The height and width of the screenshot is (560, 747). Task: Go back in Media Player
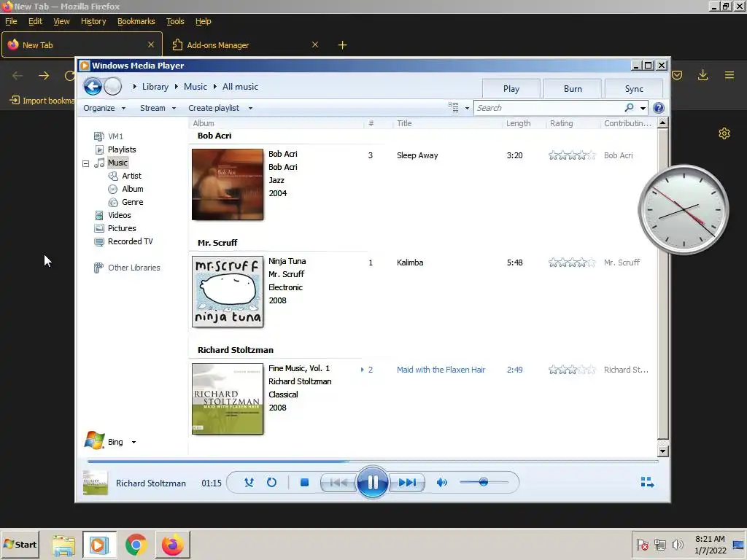[93, 87]
